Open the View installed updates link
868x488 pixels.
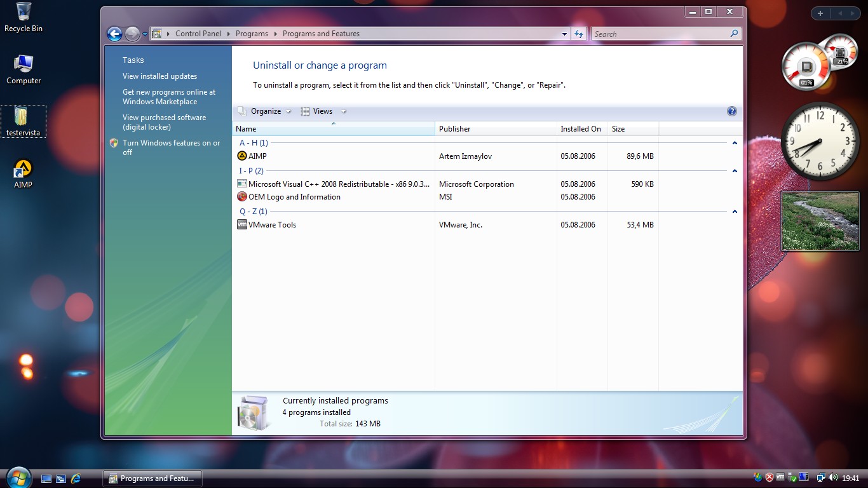click(x=159, y=76)
